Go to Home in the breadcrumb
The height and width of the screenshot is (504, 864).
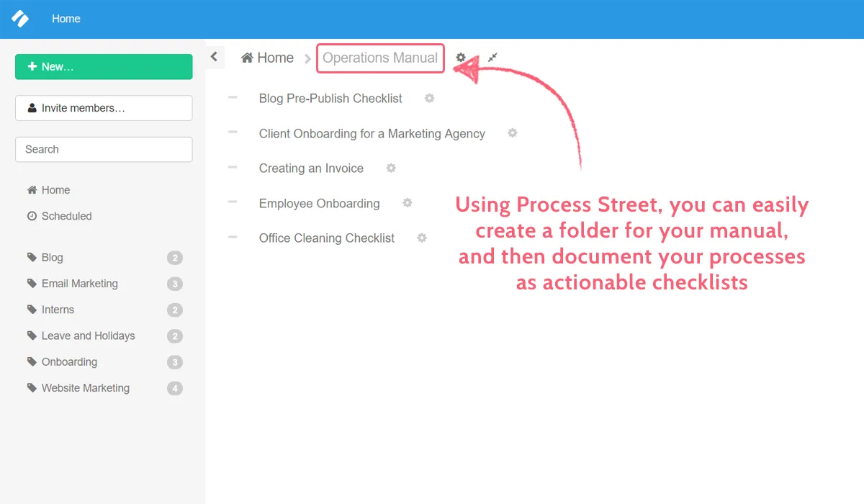(x=268, y=58)
